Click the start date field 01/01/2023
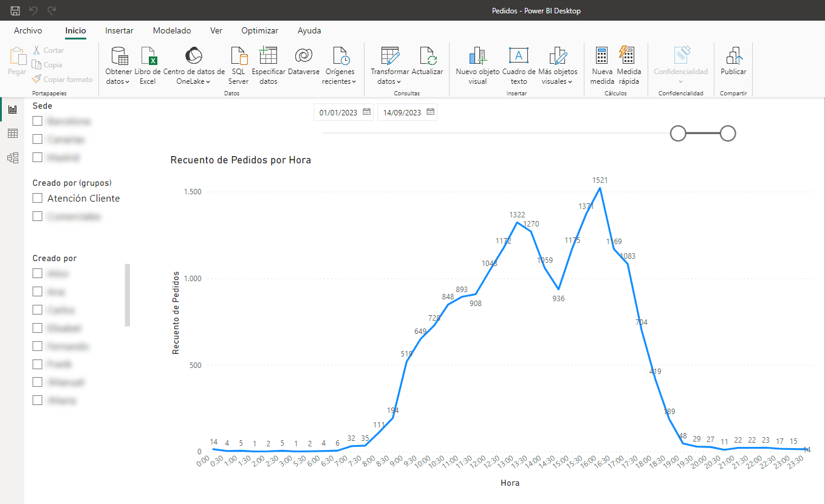 (x=343, y=112)
